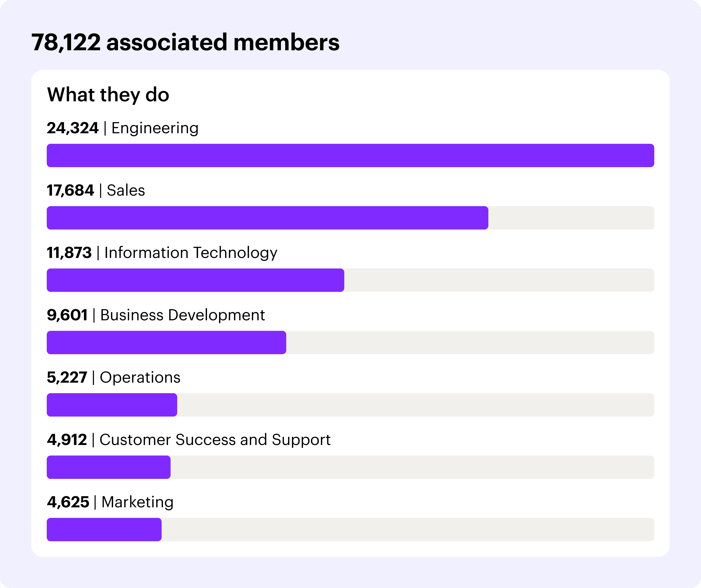
Task: Click the 4,625 Marketing member count
Action: tap(68, 502)
